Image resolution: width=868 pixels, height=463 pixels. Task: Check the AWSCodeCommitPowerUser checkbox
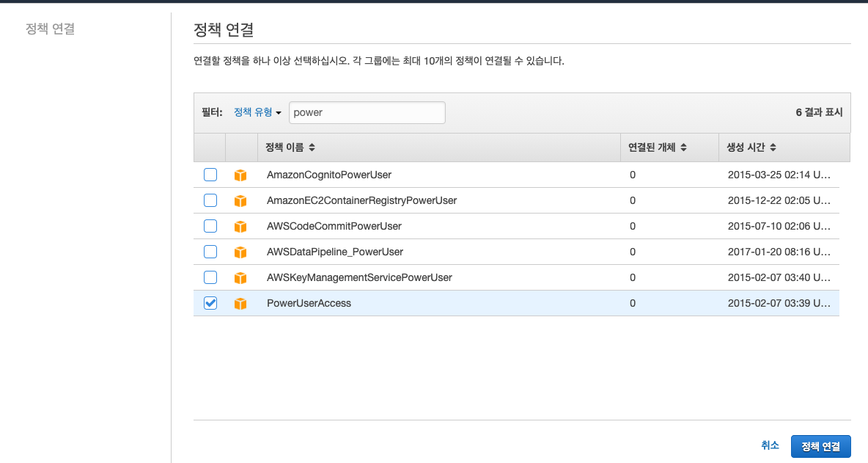(210, 226)
